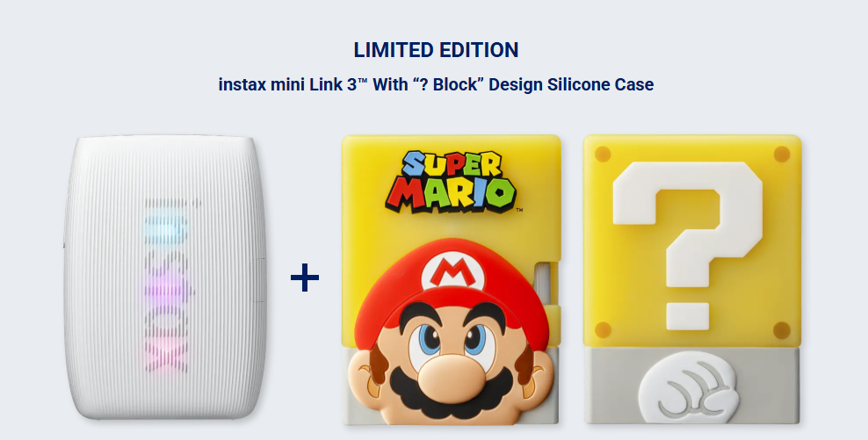Select the ? Block case back image
This screenshot has height=440, width=868.
click(692, 279)
